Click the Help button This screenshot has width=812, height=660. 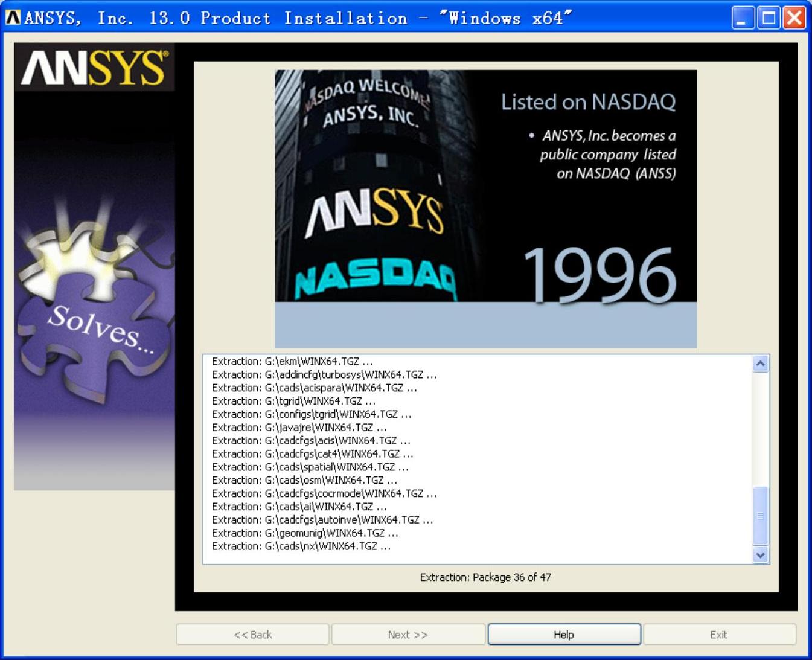point(564,635)
